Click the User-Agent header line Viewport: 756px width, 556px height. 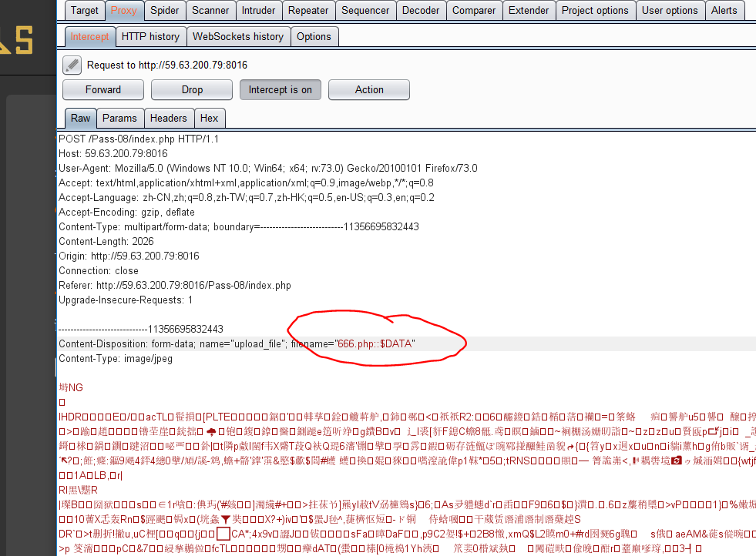pos(268,168)
